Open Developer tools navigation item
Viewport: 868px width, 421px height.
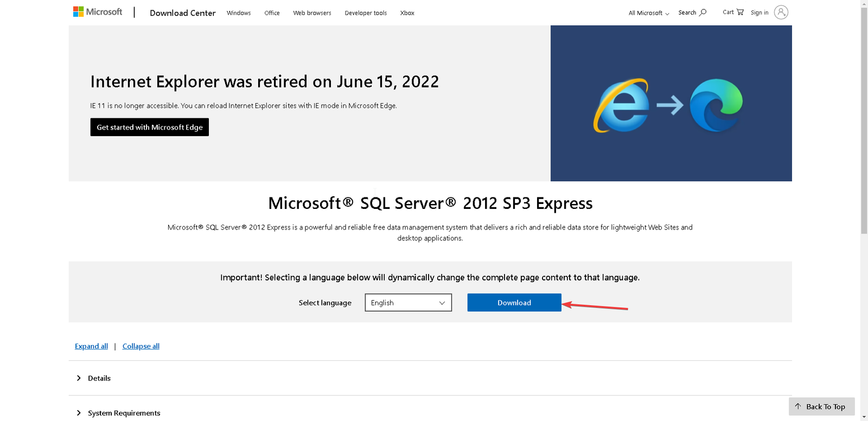[366, 13]
